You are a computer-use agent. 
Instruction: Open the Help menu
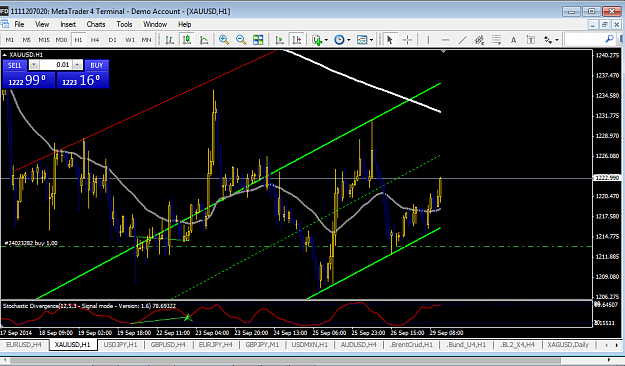(184, 24)
